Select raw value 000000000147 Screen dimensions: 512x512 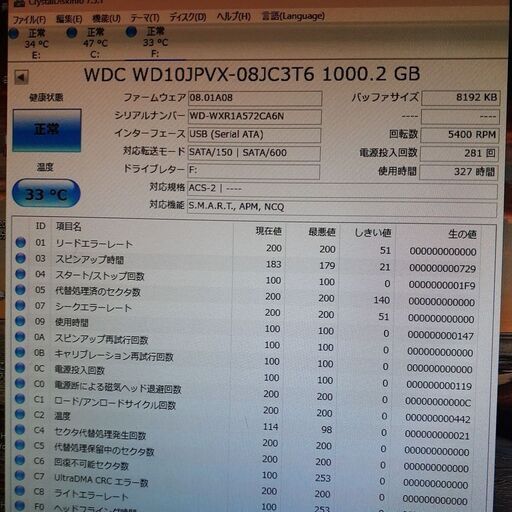coord(441,336)
